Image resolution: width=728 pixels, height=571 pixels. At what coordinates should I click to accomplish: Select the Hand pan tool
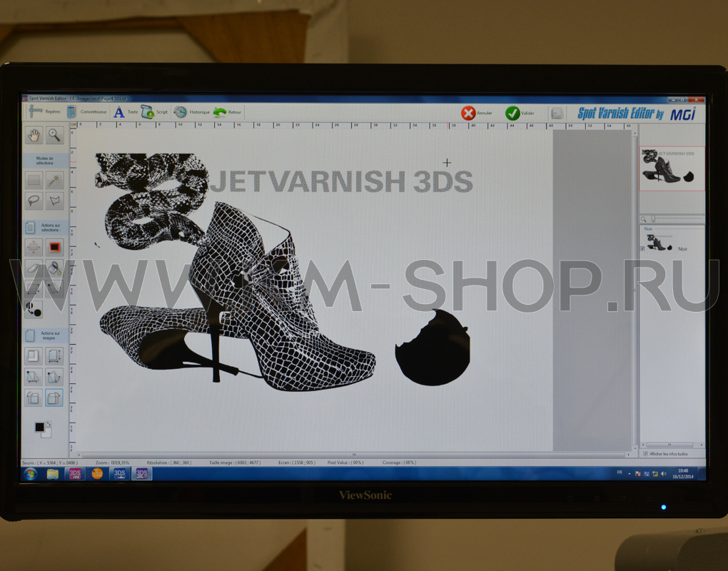34,135
